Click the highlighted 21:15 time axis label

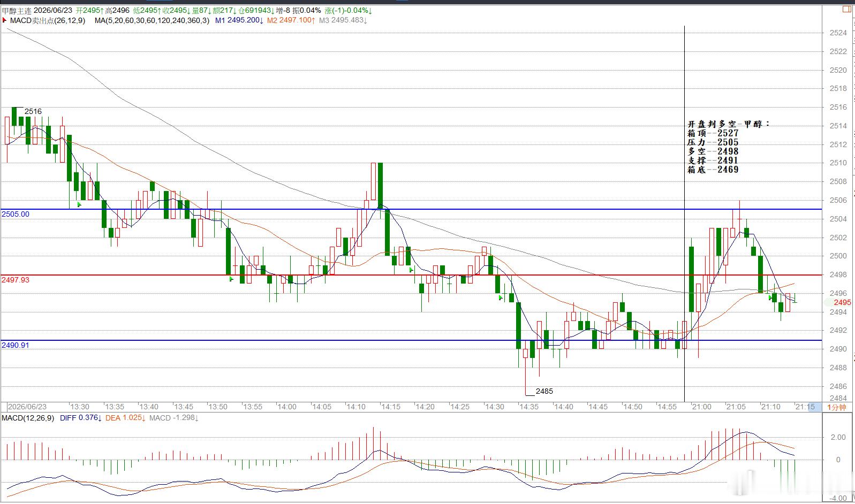point(805,407)
